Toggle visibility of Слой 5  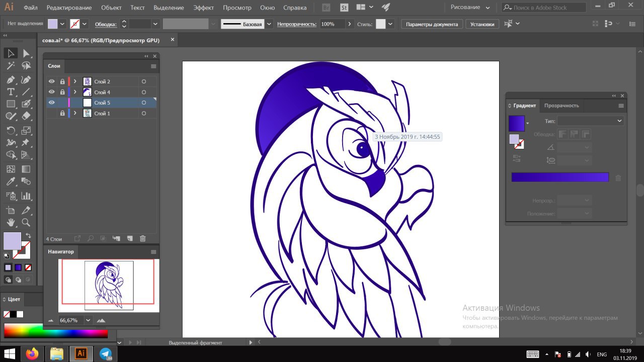(51, 103)
